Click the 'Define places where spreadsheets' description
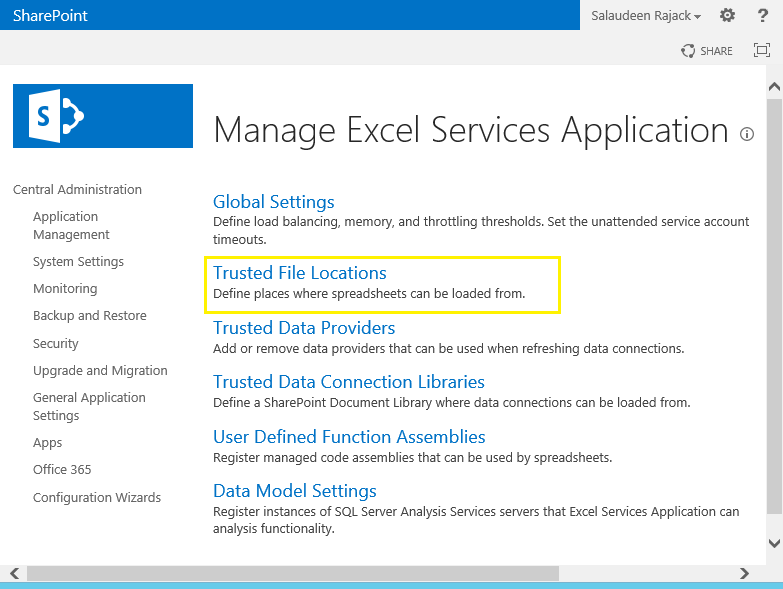Viewport: 783px width, 589px height. click(369, 294)
